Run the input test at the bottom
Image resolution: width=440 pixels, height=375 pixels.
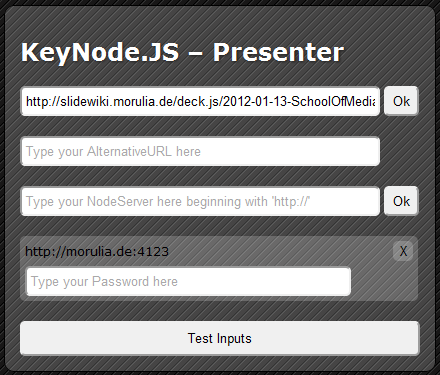click(x=220, y=338)
